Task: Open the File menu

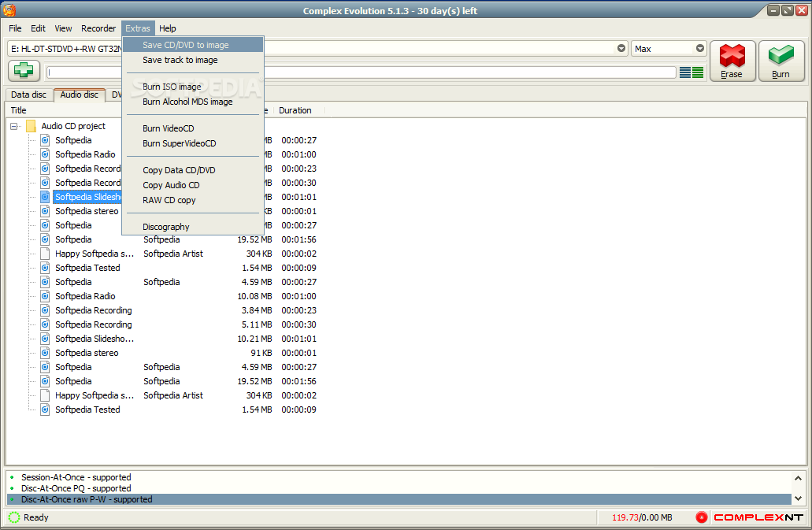Action: point(15,28)
